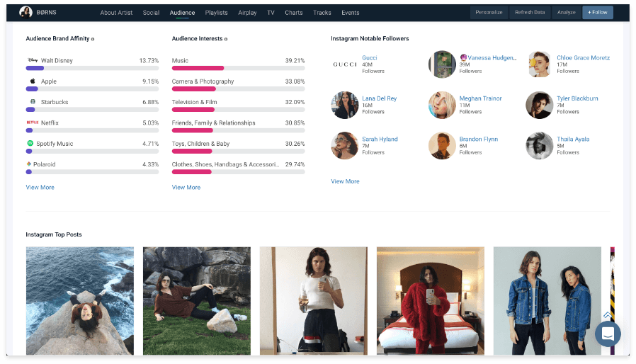This screenshot has height=364, width=636.
Task: Click Tyler Blackburn profile picture
Action: coord(540,105)
